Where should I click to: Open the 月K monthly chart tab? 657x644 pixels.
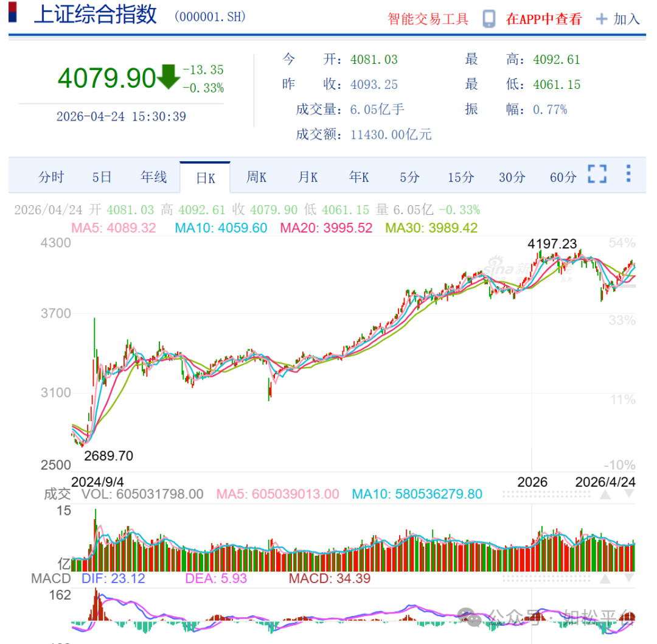pos(307,177)
